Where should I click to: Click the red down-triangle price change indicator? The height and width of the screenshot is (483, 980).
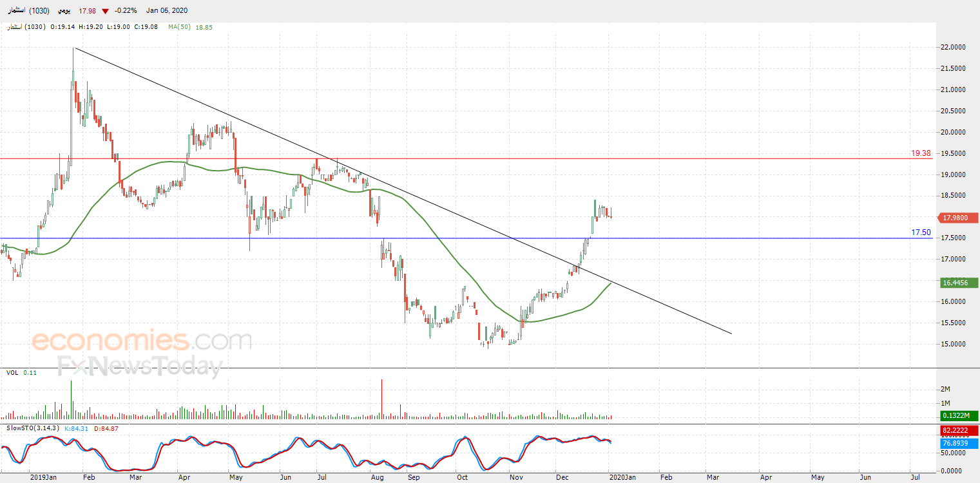click(106, 11)
